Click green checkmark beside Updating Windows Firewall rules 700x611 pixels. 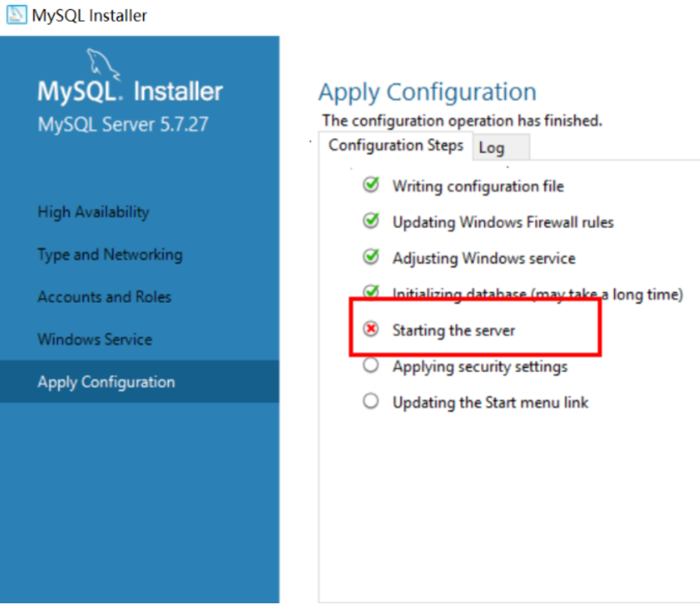(x=371, y=221)
